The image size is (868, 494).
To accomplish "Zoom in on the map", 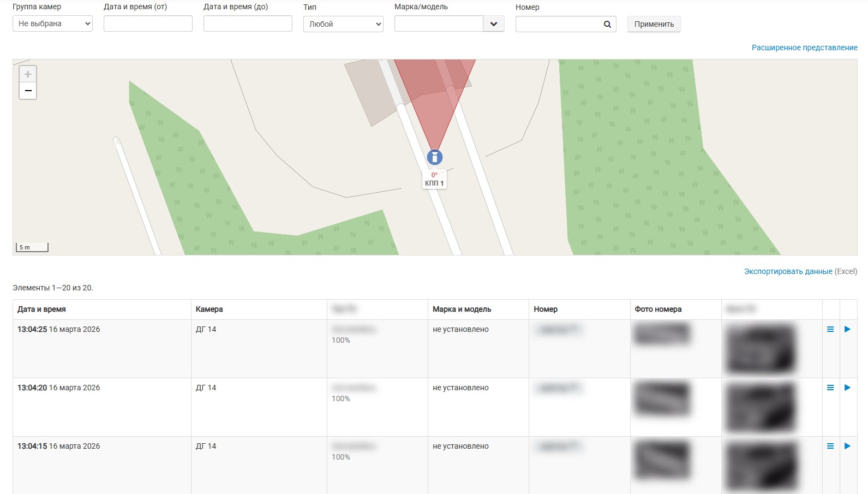I will (28, 74).
